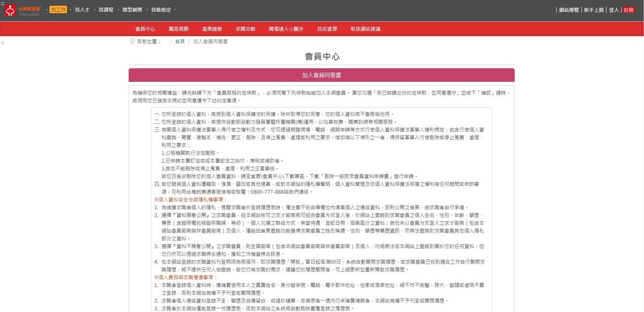The width and height of the screenshot is (644, 312).
Task: Choose 技能檢定 in the top navigation
Action: (x=161, y=10)
